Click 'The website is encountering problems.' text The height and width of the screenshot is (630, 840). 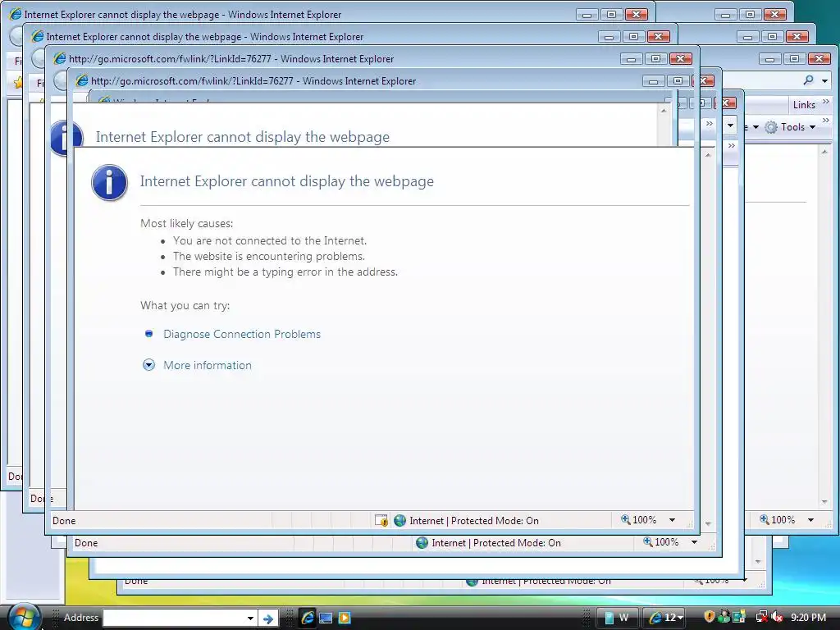coord(269,257)
